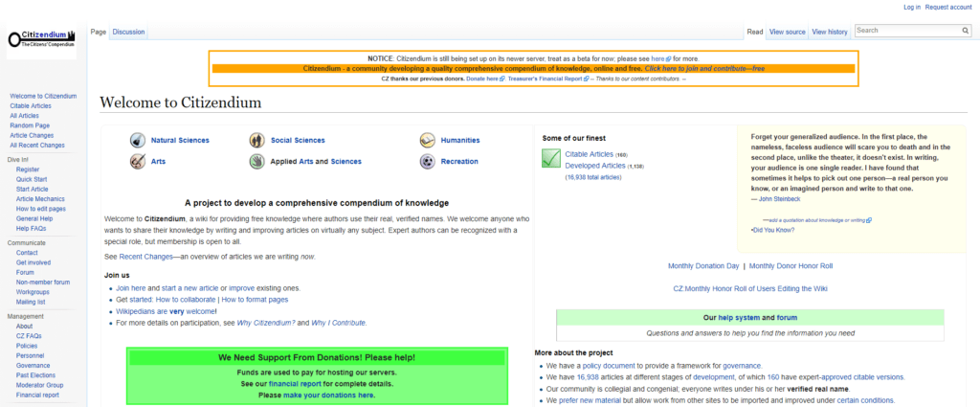The width and height of the screenshot is (980, 407).
Task: Open Social Sciences link
Action: coord(298,141)
